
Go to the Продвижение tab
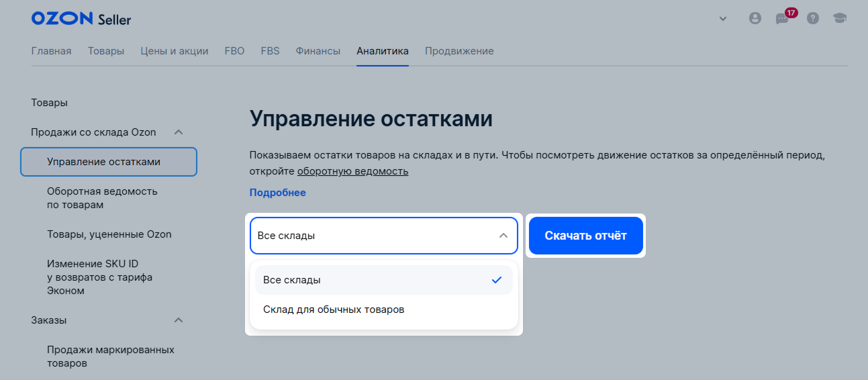tap(459, 51)
